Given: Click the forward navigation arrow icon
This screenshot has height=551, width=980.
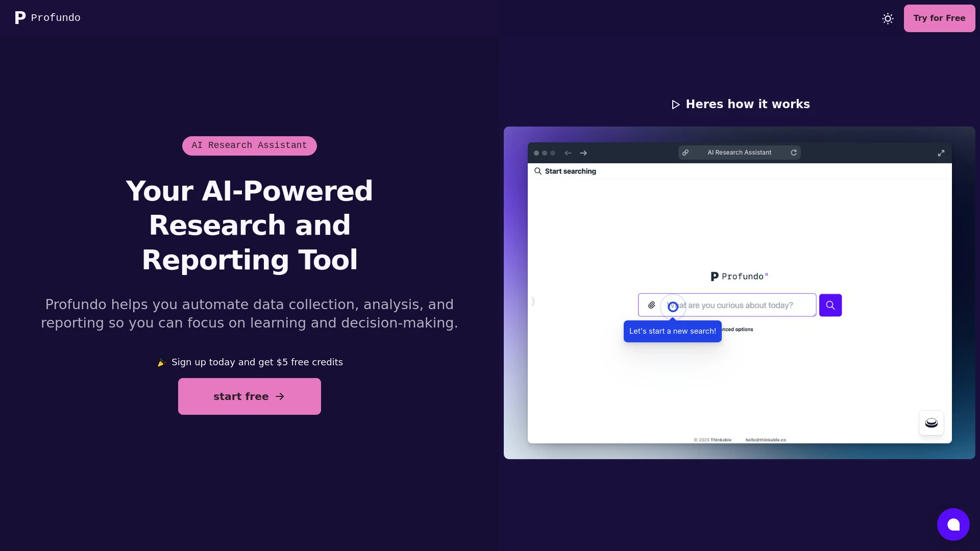Looking at the screenshot, I should click(x=583, y=153).
